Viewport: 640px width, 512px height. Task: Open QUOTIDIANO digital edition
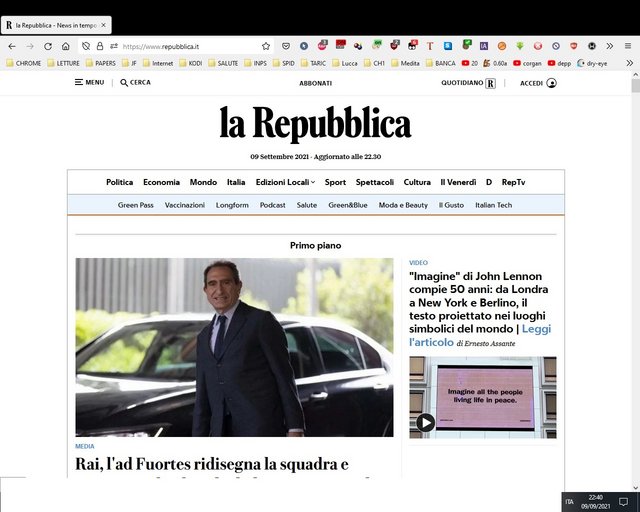(468, 83)
